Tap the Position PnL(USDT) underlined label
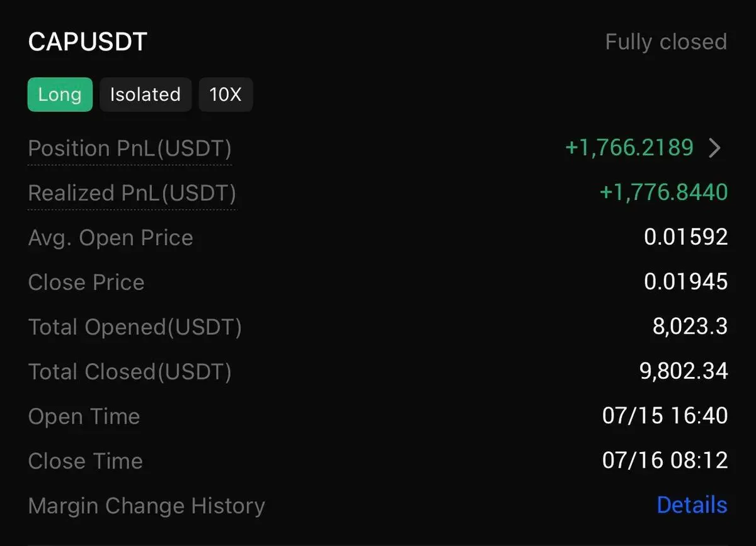Image resolution: width=756 pixels, height=546 pixels. pyautogui.click(x=130, y=149)
